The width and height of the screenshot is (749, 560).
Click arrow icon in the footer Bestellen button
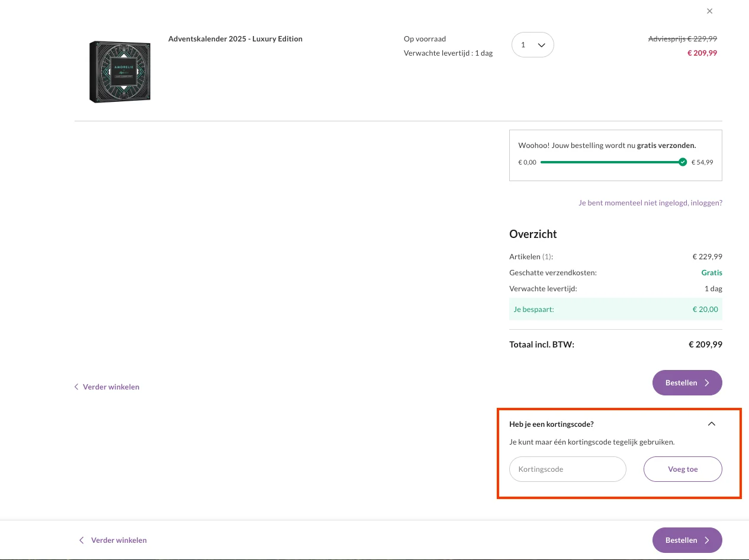[707, 540]
